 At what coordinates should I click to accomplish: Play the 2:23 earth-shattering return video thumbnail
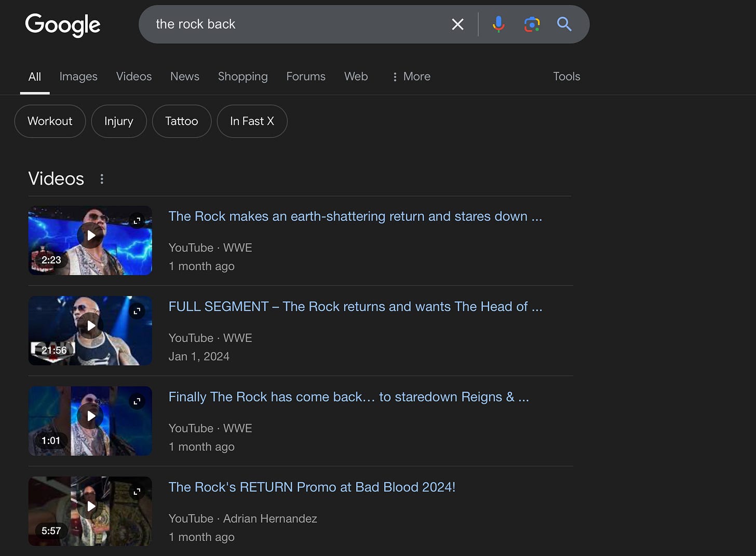point(90,240)
